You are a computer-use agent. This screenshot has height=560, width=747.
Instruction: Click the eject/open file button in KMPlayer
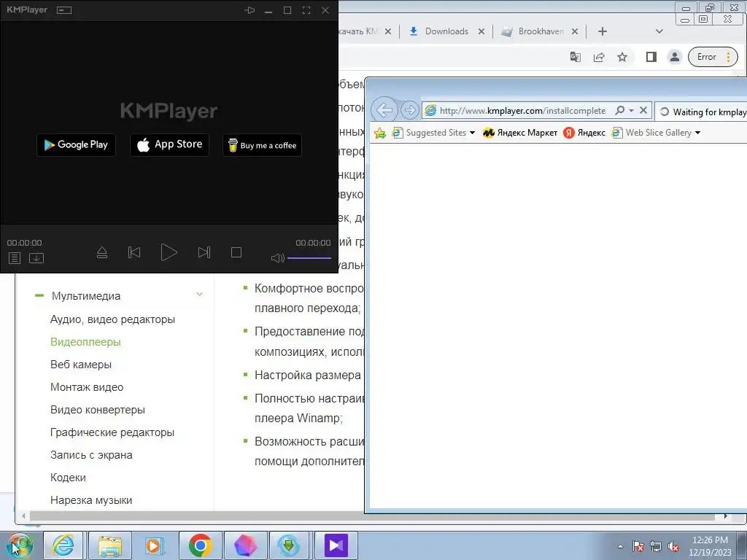(102, 252)
